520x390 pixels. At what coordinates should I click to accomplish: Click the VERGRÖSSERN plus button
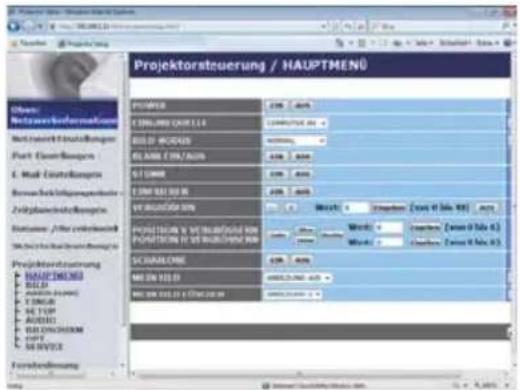[291, 208]
